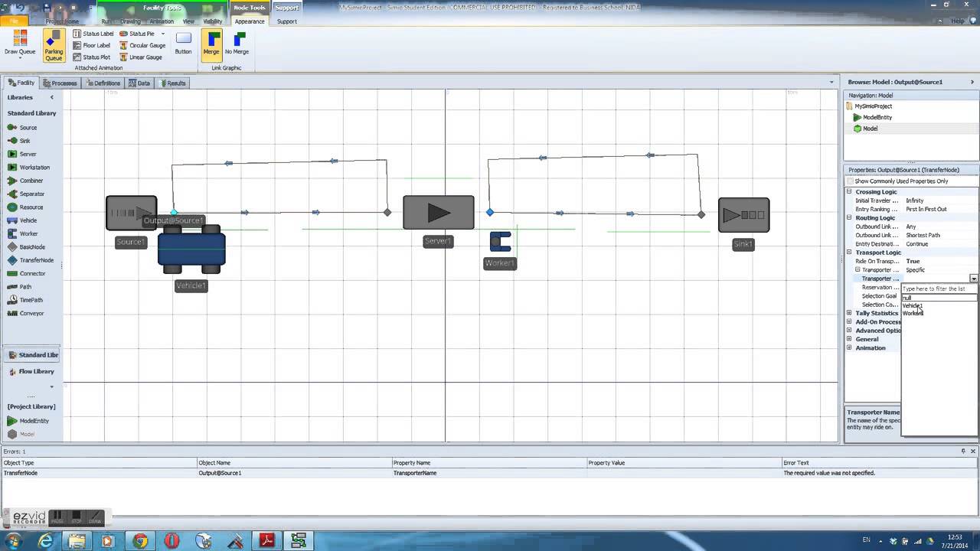Pick Source from the Standard Library
Image resolution: width=980 pixels, height=551 pixels.
click(x=22, y=128)
